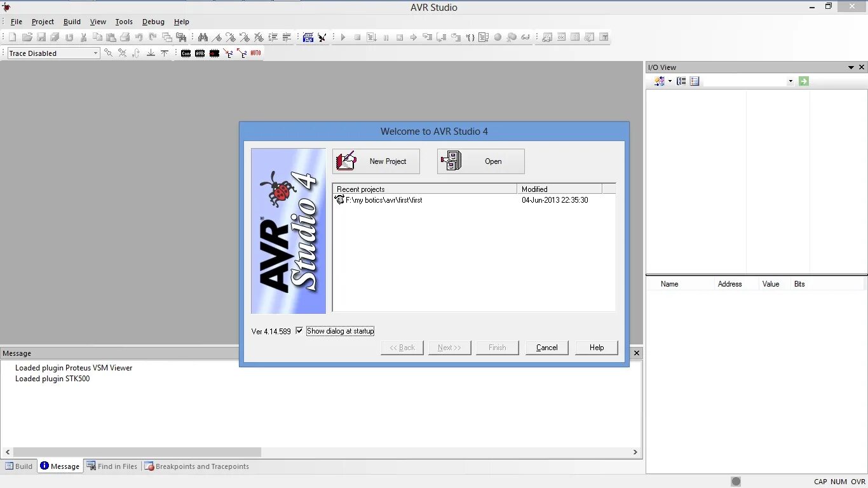Click the Cut scissors toolbar icon
This screenshot has height=488, width=868.
[x=83, y=37]
